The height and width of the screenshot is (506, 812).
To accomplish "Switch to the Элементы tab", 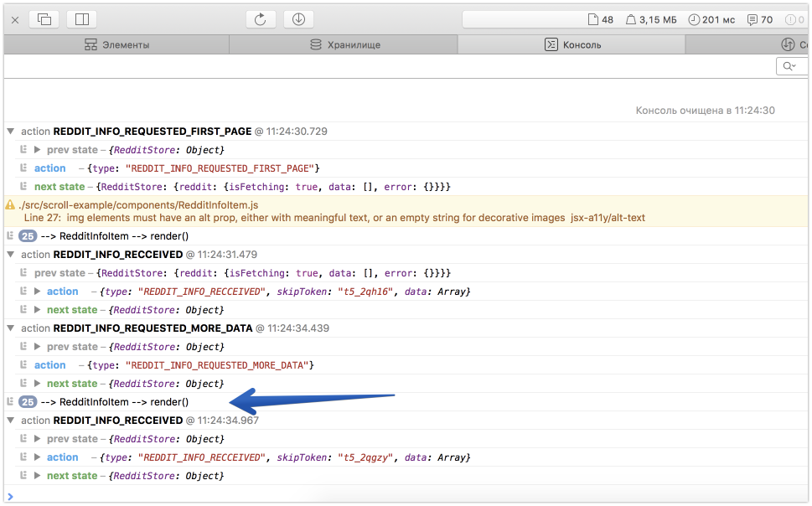I will (117, 44).
